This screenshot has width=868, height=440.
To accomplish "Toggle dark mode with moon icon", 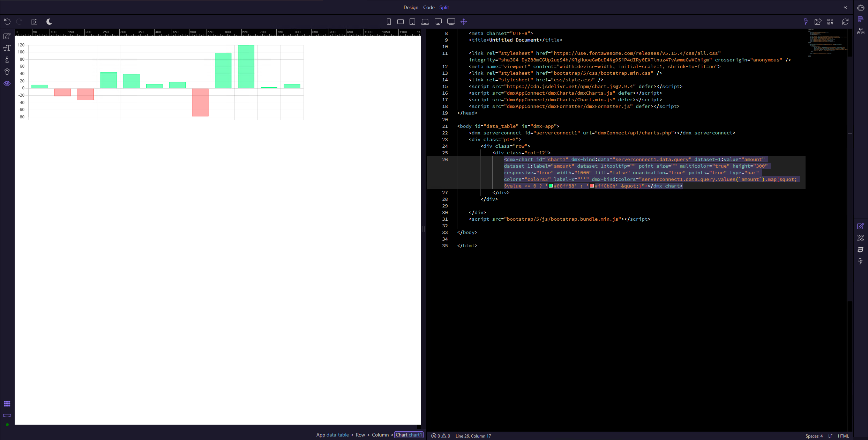I will 49,22.
